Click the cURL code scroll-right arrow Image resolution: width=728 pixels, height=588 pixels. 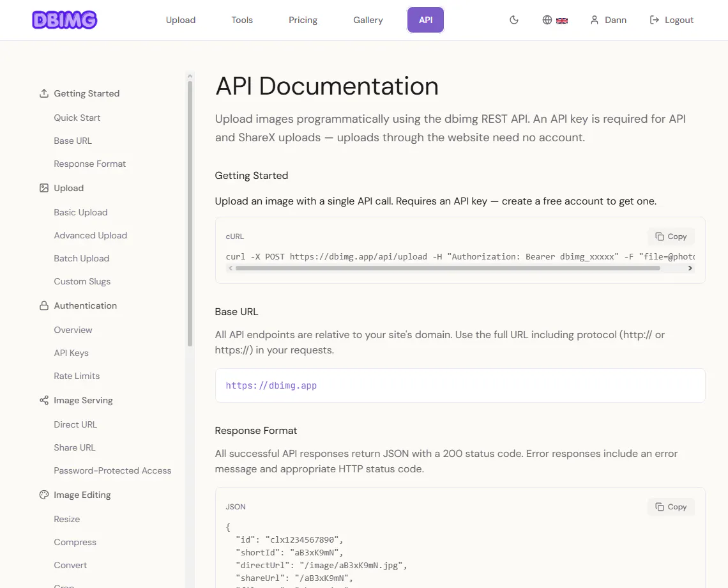coord(690,268)
